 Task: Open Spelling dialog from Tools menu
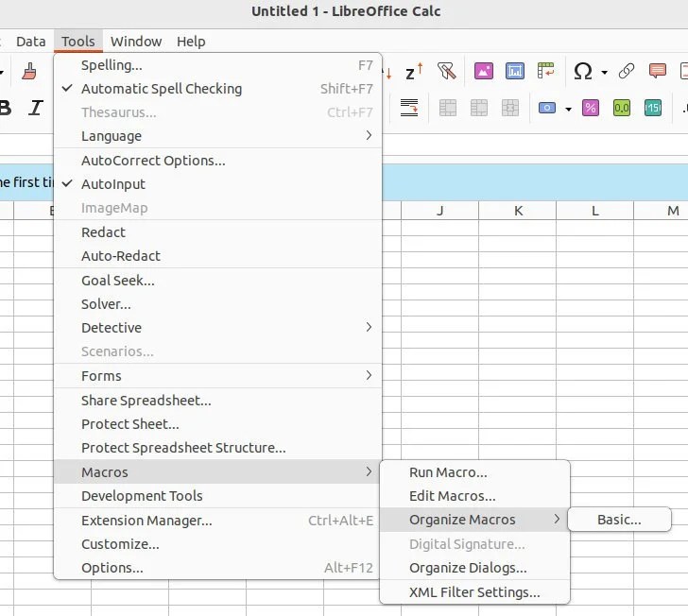(x=217, y=65)
